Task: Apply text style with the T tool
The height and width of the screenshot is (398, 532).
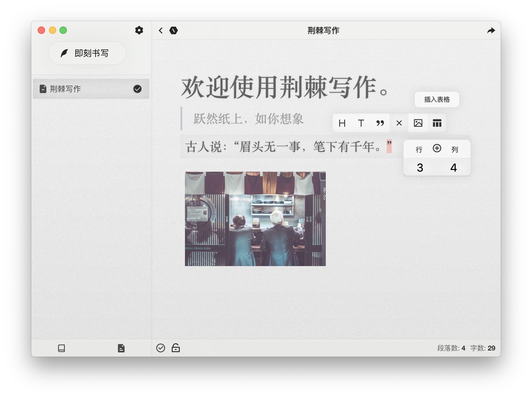Action: point(361,123)
